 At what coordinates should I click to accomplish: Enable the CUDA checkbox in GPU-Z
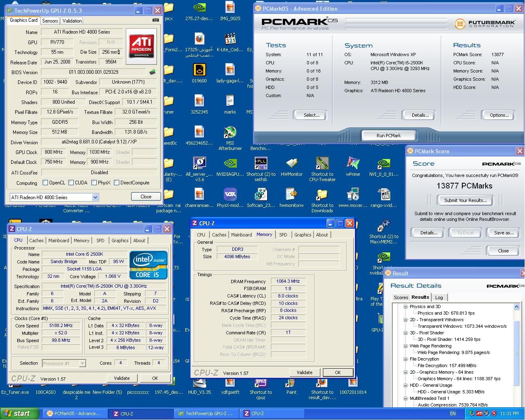(71, 183)
